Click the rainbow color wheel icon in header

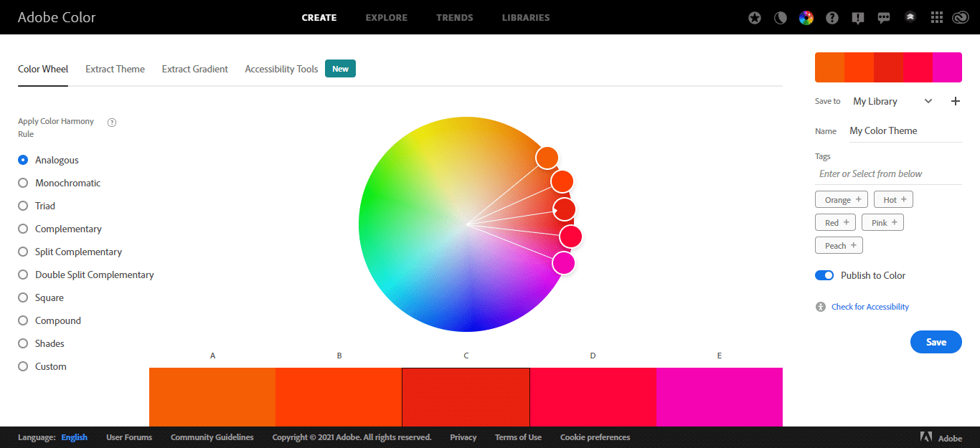806,18
